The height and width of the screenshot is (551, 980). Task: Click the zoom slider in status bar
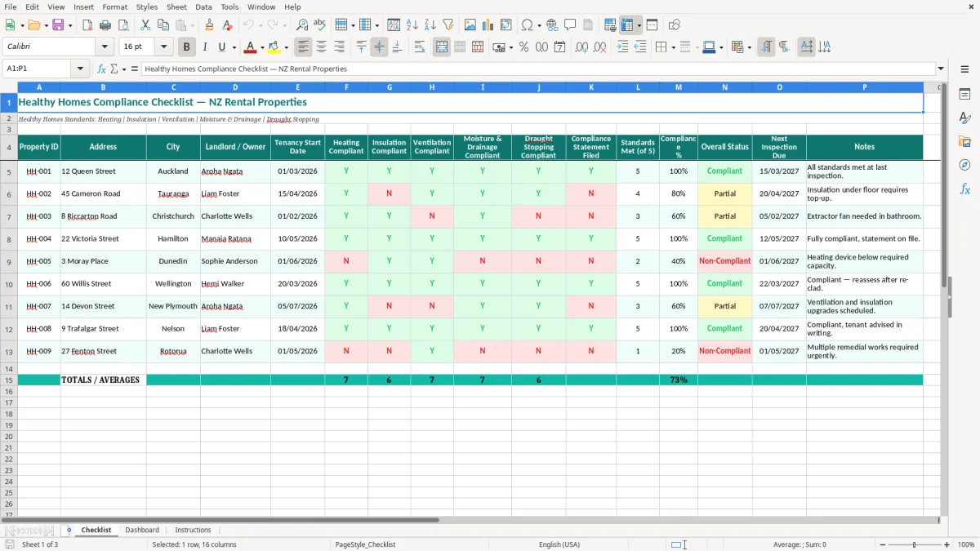[914, 544]
